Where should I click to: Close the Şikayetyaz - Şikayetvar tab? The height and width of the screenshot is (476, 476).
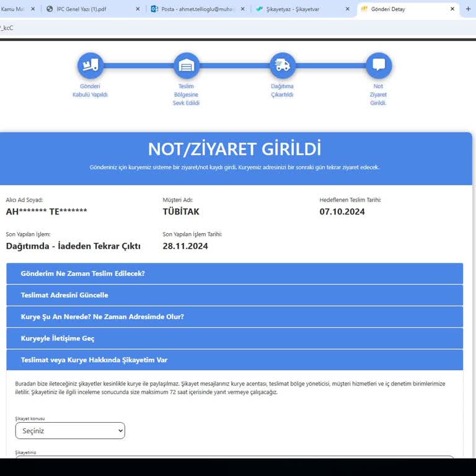click(x=348, y=9)
